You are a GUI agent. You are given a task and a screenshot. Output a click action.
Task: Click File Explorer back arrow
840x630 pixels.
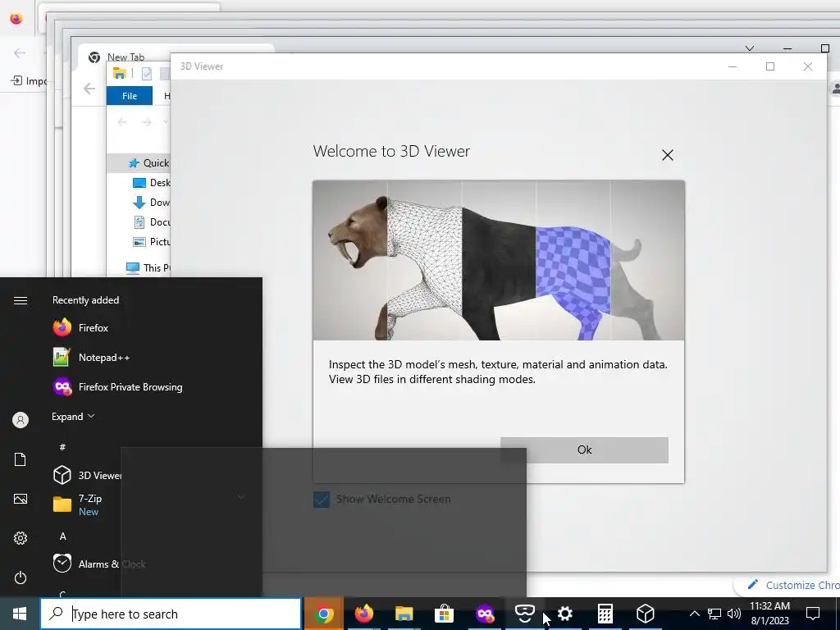point(122,122)
